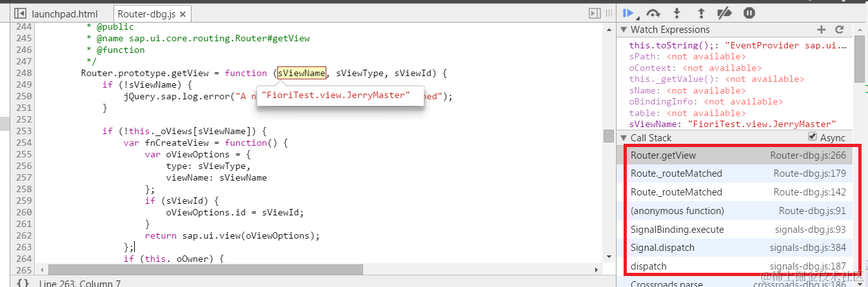Close the Router-dbg.js tab

tap(182, 14)
